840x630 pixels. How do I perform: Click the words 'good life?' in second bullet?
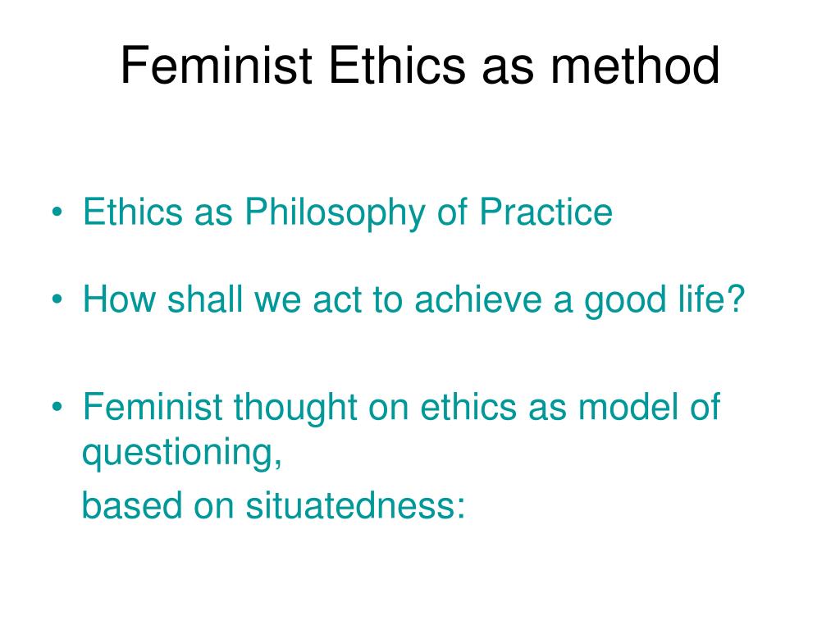pos(664,299)
